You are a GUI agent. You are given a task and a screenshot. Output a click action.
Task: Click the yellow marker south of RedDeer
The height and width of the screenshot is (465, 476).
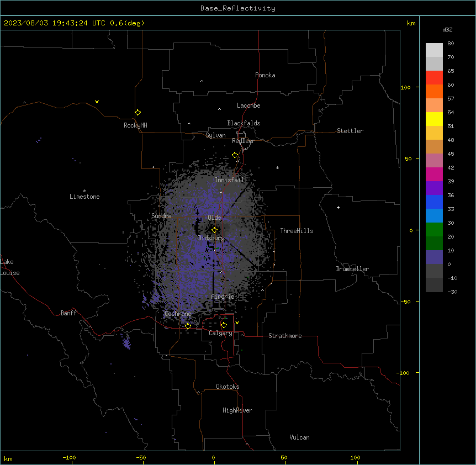[235, 155]
